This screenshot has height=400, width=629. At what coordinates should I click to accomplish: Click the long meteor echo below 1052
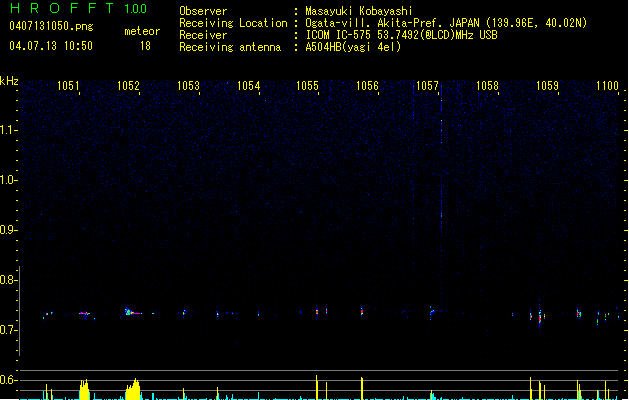click(132, 312)
